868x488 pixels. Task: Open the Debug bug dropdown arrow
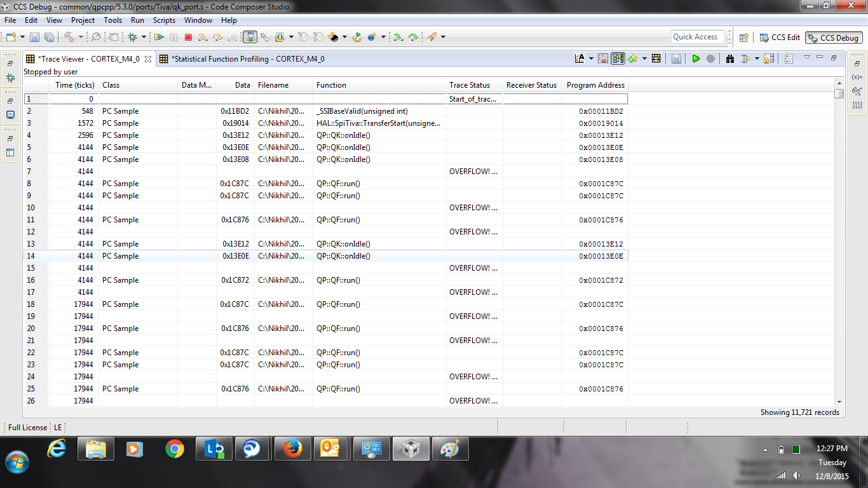144,37
